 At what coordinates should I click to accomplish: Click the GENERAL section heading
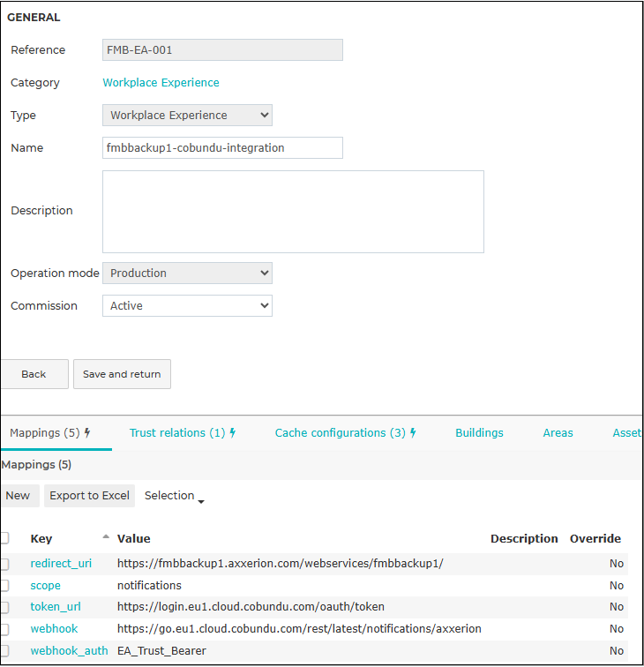34,18
